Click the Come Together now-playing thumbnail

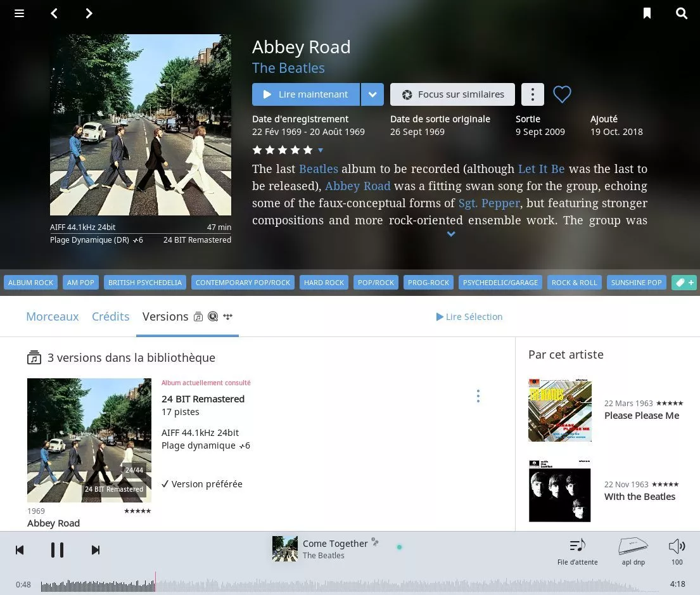(285, 549)
